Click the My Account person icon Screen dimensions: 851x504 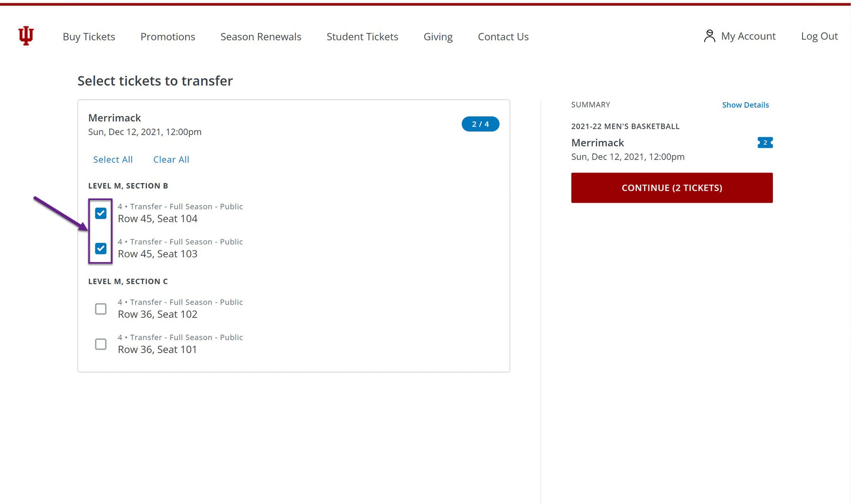709,36
